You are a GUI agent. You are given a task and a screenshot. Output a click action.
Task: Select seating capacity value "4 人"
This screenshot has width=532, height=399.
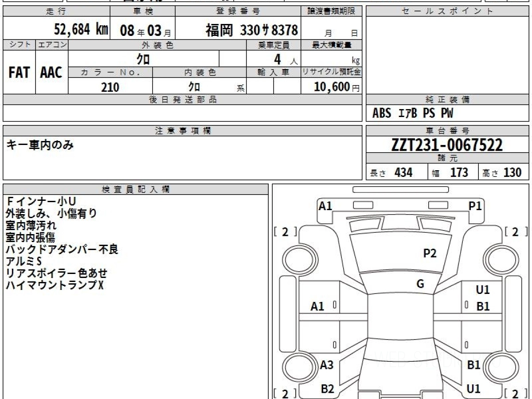[286, 59]
